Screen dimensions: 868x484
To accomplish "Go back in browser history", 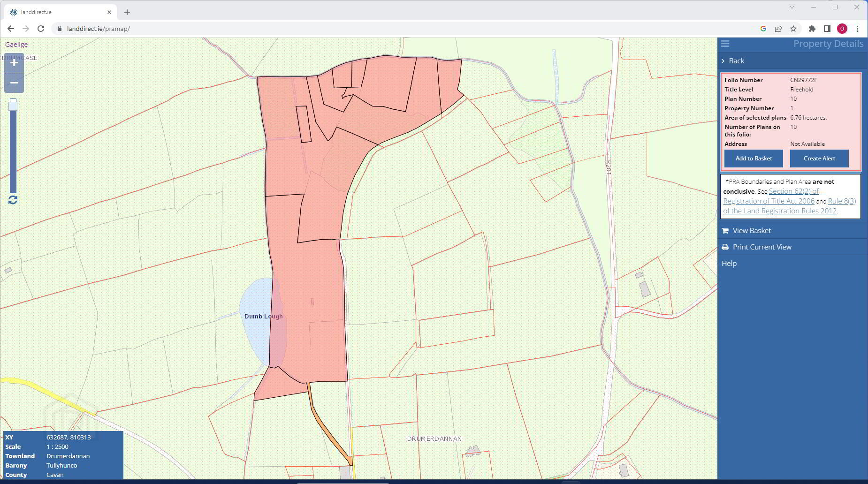I will pos(11,29).
